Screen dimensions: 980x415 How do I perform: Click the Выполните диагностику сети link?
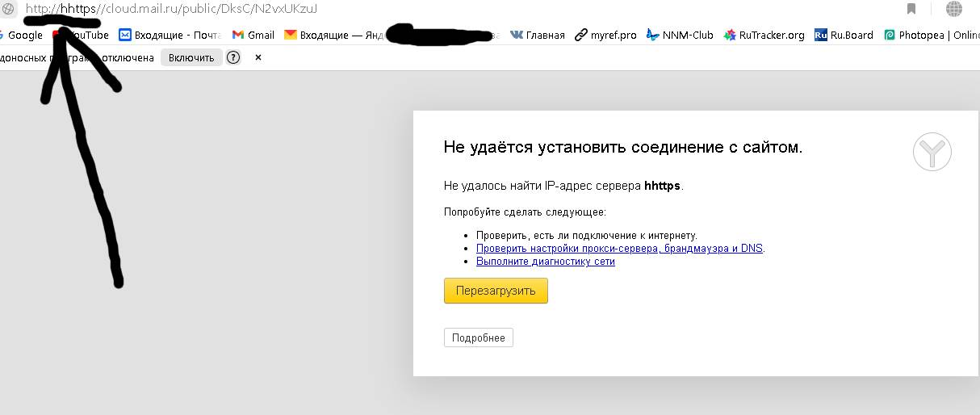tap(545, 262)
